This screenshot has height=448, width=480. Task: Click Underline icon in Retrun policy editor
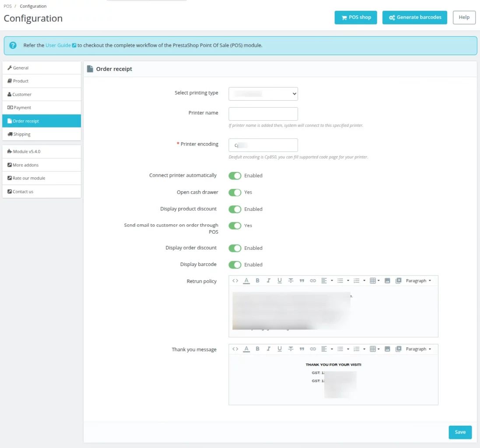[x=280, y=280]
